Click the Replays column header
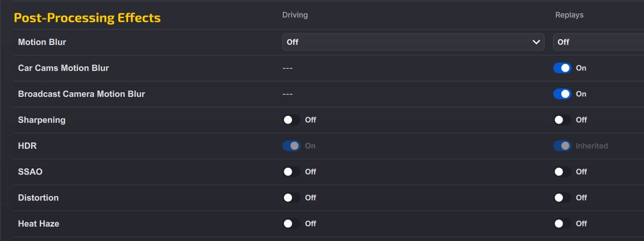The image size is (644, 241). (x=569, y=15)
